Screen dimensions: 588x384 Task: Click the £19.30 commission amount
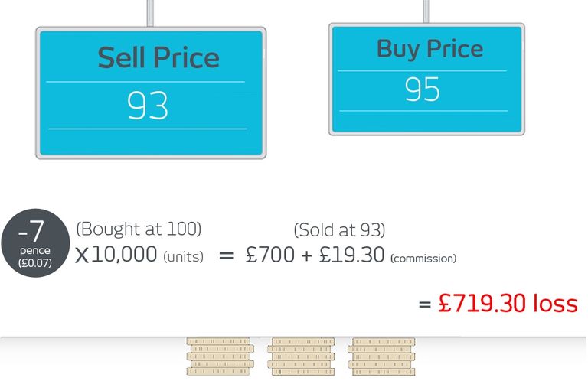[351, 255]
